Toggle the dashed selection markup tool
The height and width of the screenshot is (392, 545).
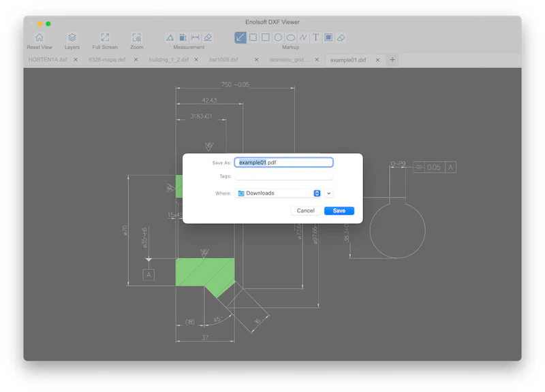253,37
